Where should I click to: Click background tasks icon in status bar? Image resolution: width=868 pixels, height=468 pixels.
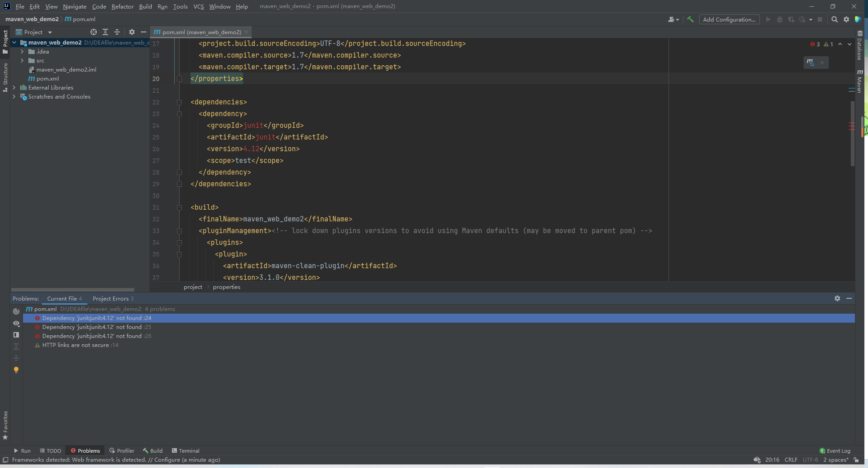point(757,460)
